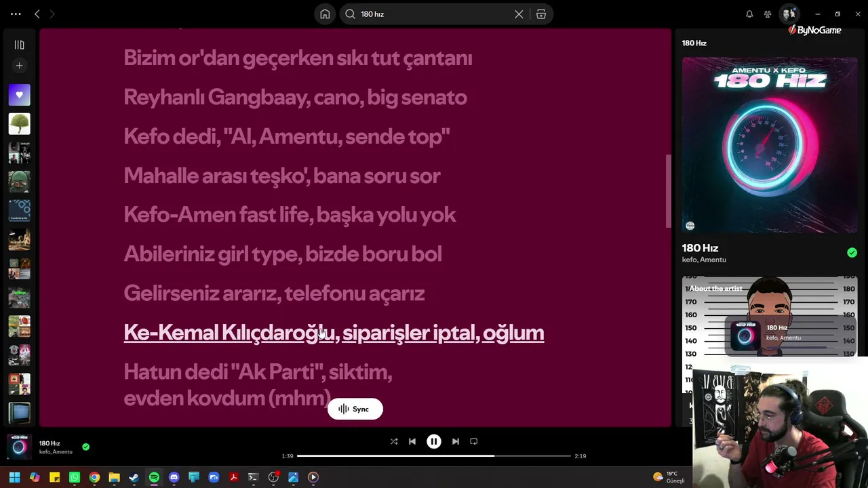Viewport: 868px width, 488px height.
Task: Open Friend Activity icon
Action: 768,14
